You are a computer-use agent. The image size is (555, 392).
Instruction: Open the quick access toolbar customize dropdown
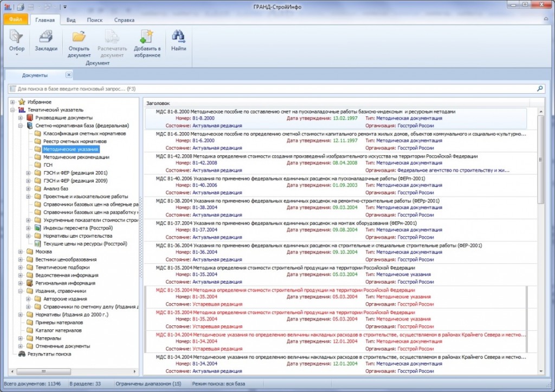65,6
